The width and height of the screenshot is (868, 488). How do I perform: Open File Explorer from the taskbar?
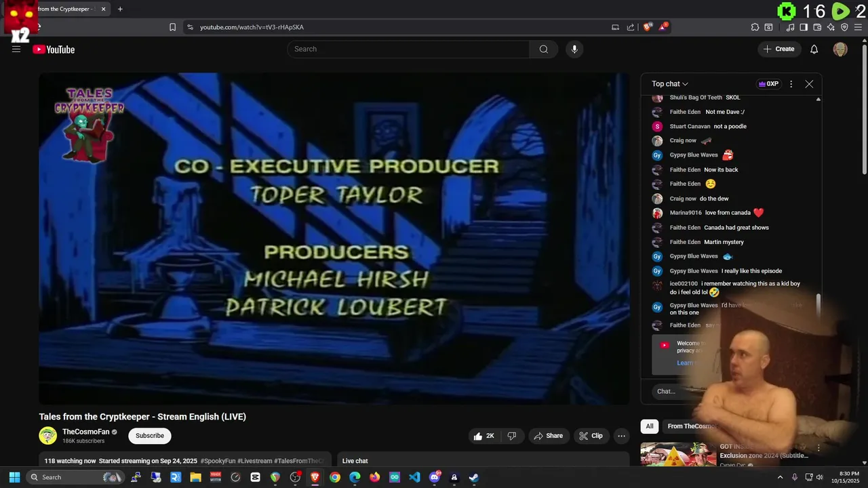pos(195,477)
